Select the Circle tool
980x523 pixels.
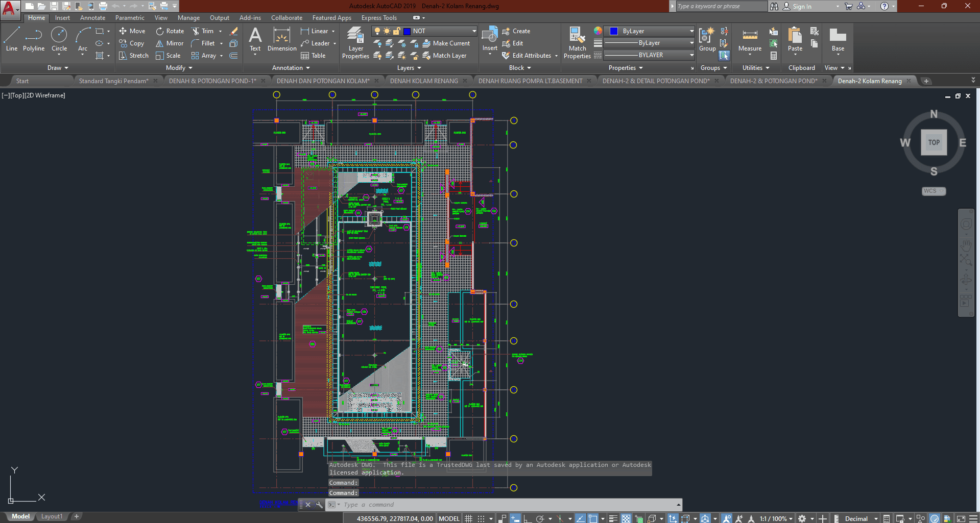click(59, 39)
